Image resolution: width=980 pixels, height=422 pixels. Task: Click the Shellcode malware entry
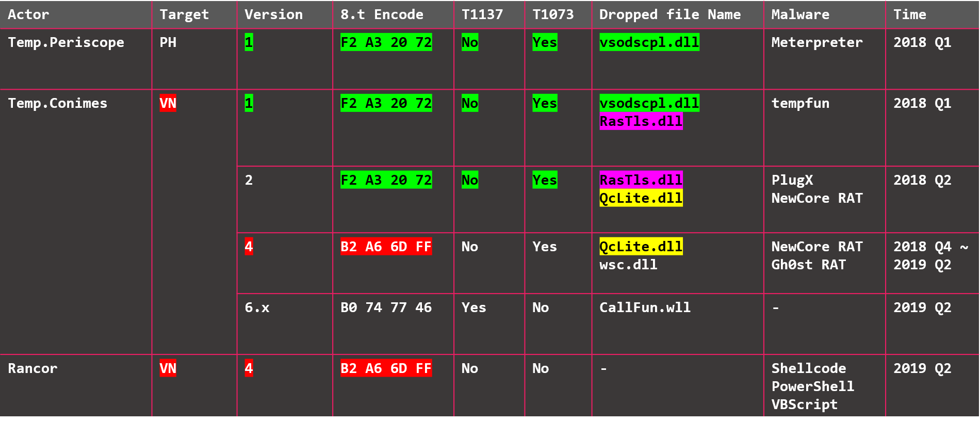(809, 368)
